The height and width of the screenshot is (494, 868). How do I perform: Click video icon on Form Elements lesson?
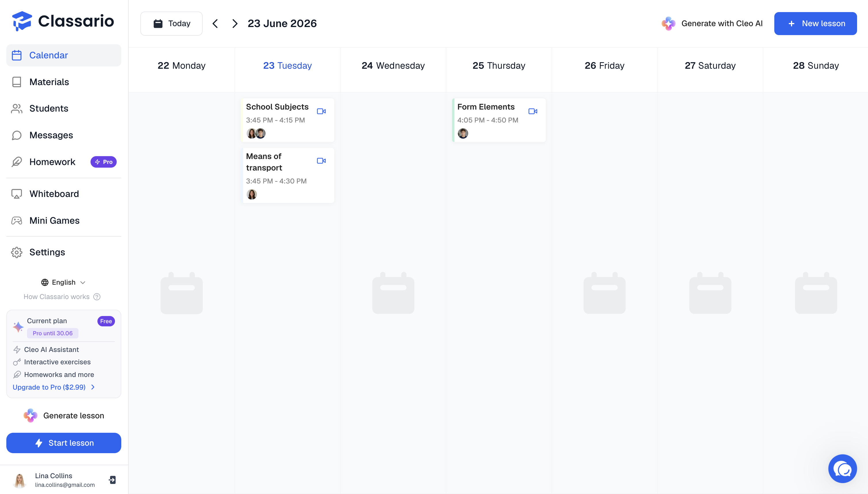coord(533,111)
